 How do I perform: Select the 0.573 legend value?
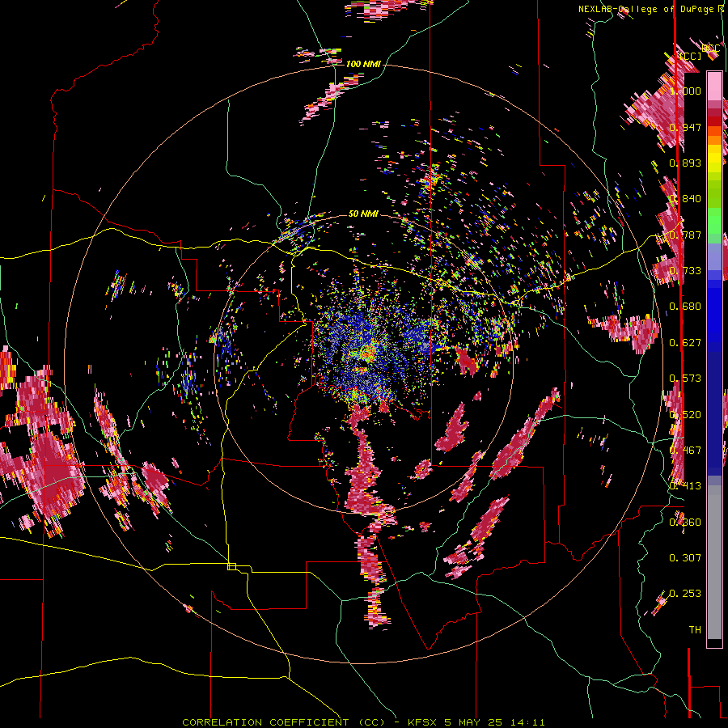click(x=685, y=378)
